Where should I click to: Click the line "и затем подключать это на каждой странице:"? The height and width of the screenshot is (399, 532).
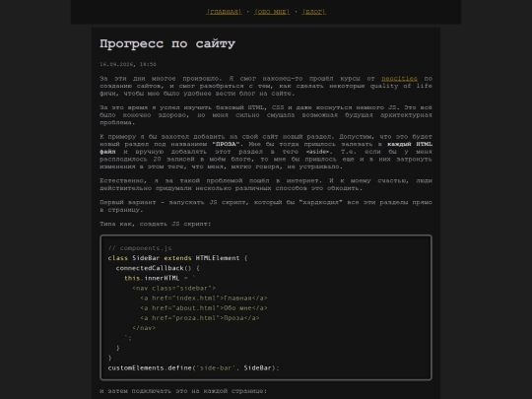(183, 391)
